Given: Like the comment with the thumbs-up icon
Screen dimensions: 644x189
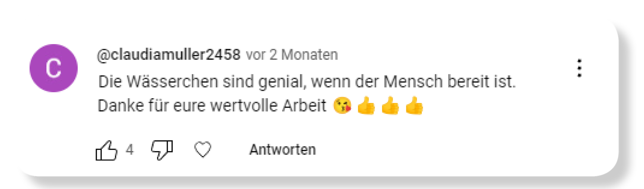Looking at the screenshot, I should point(106,150).
